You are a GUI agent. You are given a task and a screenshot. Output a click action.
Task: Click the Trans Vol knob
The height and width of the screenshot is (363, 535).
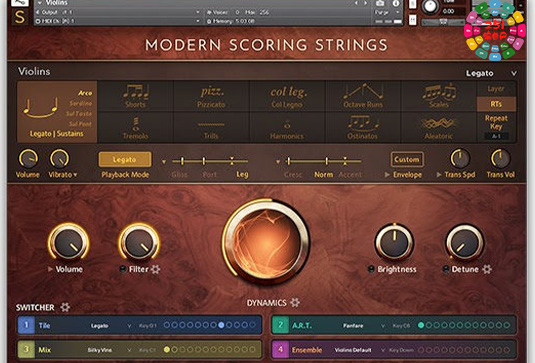coord(500,159)
